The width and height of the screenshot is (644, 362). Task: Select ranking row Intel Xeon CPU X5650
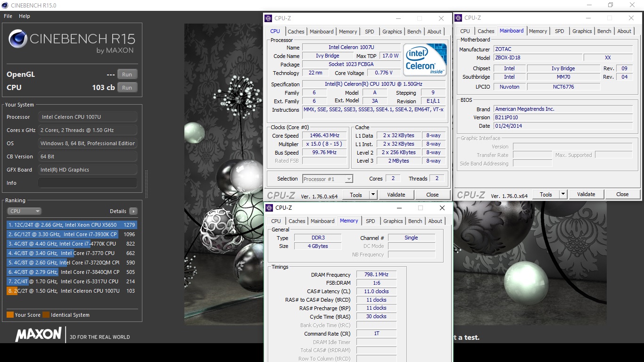(72, 225)
